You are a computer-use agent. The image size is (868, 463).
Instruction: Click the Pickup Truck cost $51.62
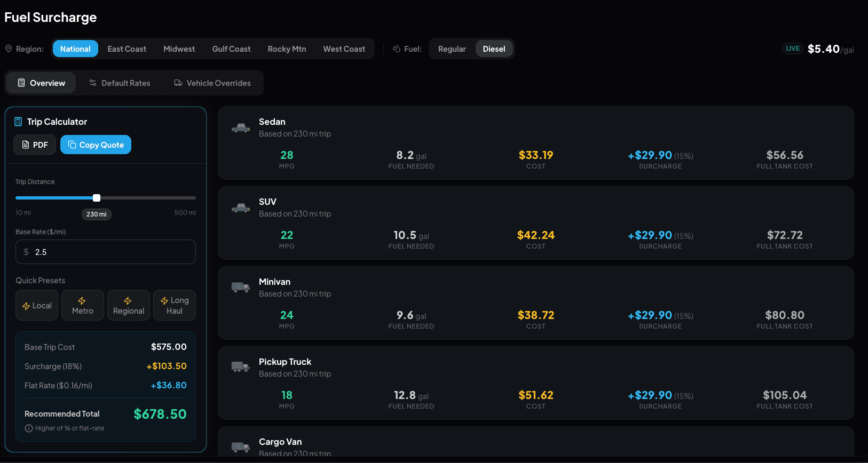click(x=536, y=395)
